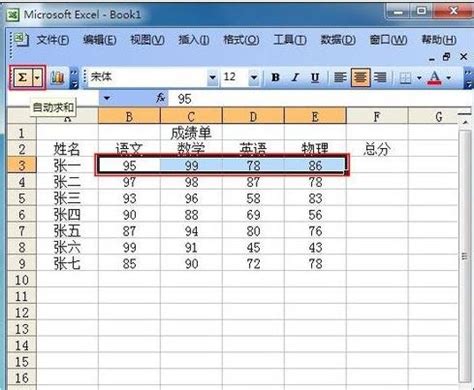Click the AutoSum sigma icon
The image size is (474, 390).
pyautogui.click(x=22, y=78)
